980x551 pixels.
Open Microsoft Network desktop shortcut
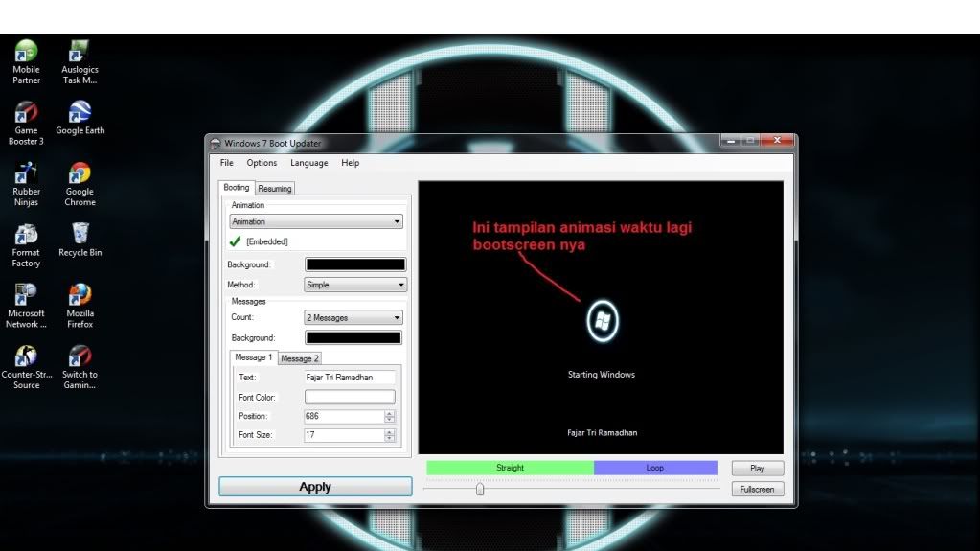(26, 306)
